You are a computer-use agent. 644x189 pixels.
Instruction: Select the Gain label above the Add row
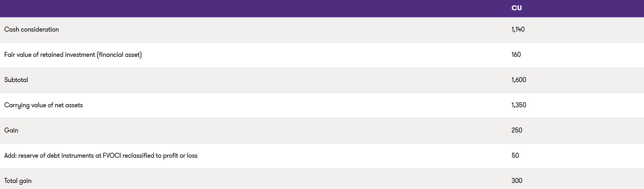click(11, 130)
